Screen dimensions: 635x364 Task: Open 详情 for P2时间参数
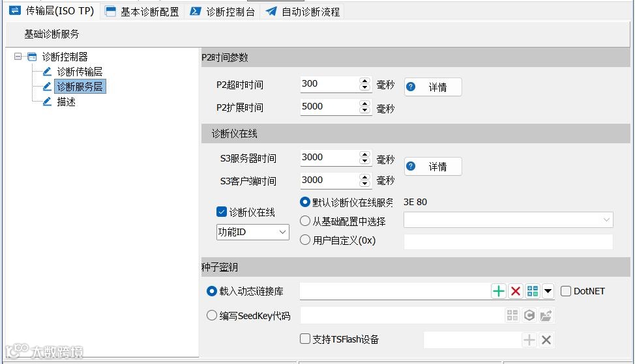[432, 87]
